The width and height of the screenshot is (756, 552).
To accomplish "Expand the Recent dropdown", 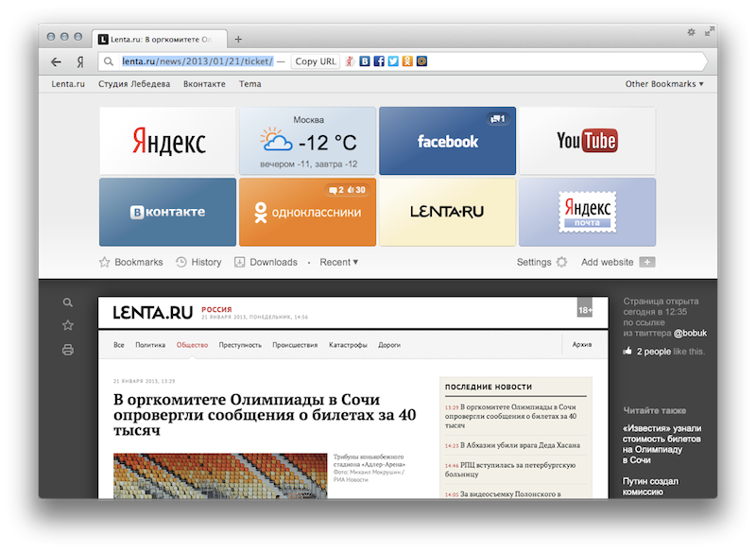I will [339, 262].
